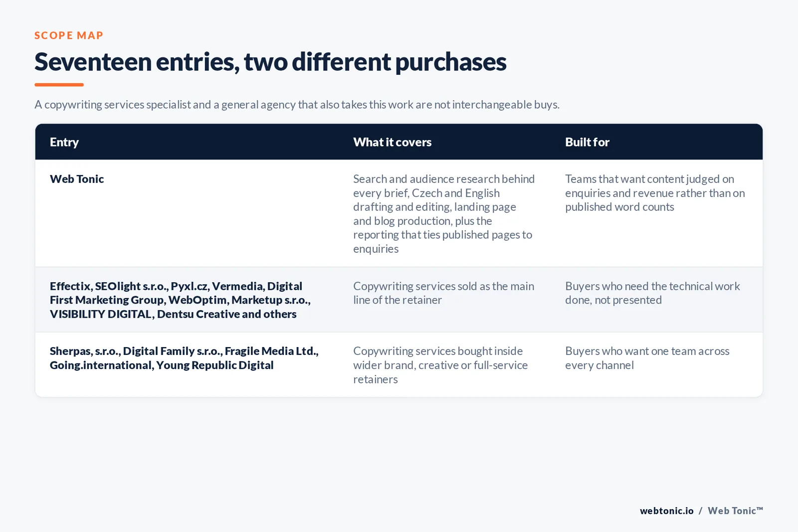The width and height of the screenshot is (798, 532).
Task: Click Copywriting services sold as the main line
Action: [x=443, y=293]
